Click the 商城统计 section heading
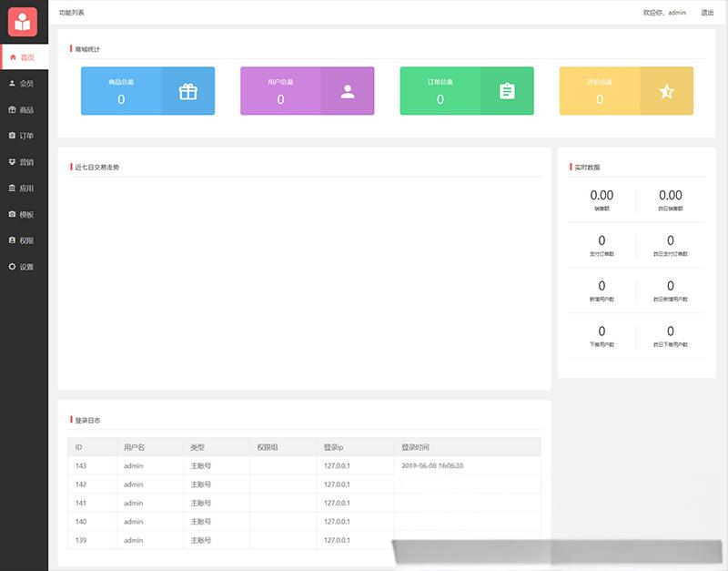The image size is (728, 571). pos(87,49)
